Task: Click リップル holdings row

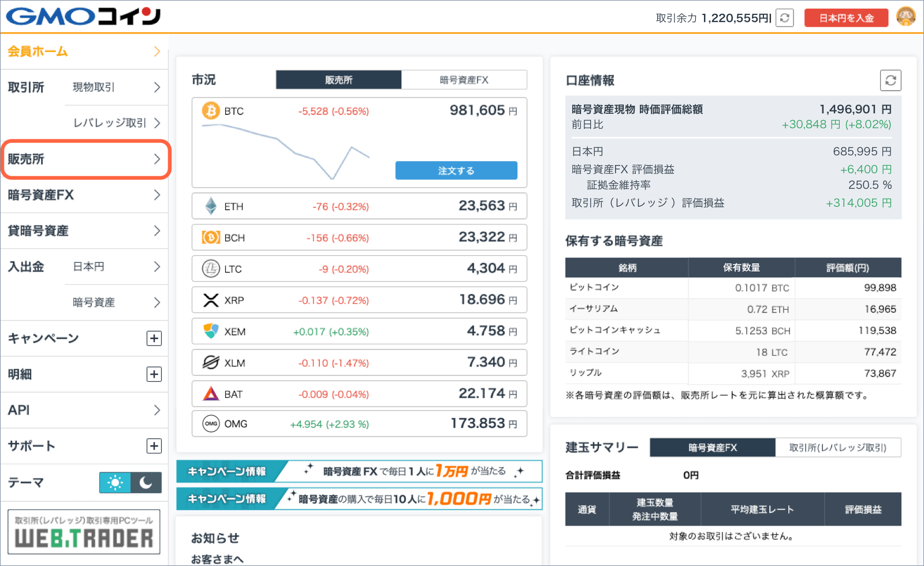Action: coord(733,373)
